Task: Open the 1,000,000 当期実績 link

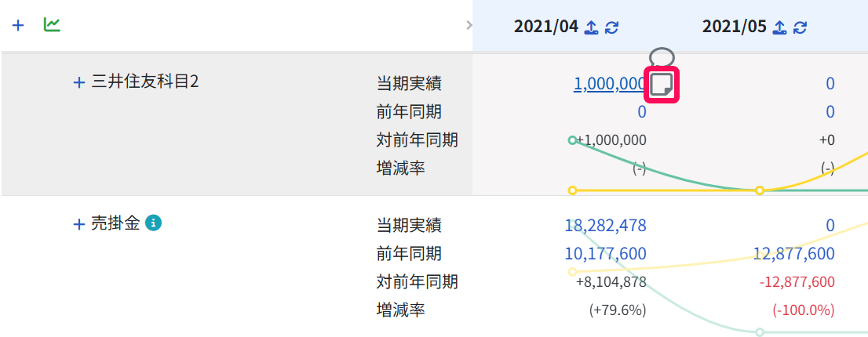Action: pyautogui.click(x=610, y=84)
